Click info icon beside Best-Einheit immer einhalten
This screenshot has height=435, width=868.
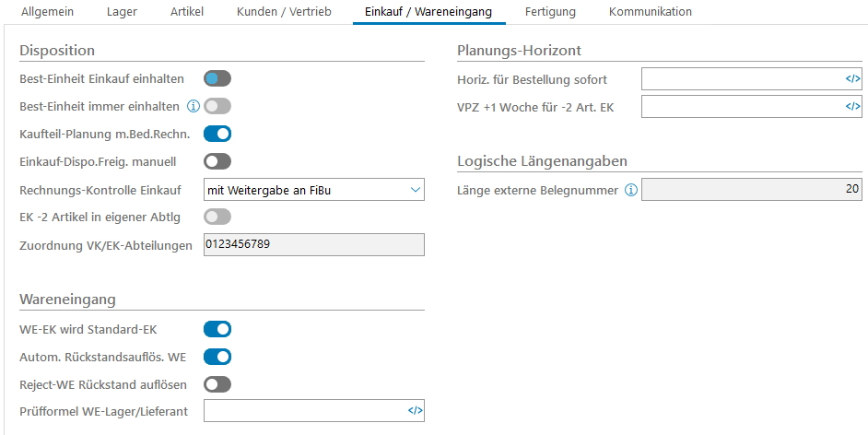click(x=194, y=106)
